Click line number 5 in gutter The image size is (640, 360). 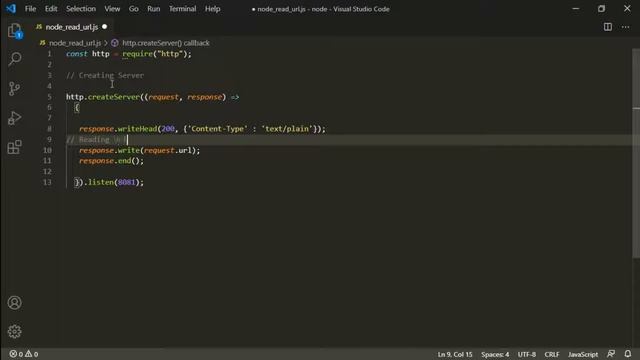coord(49,97)
